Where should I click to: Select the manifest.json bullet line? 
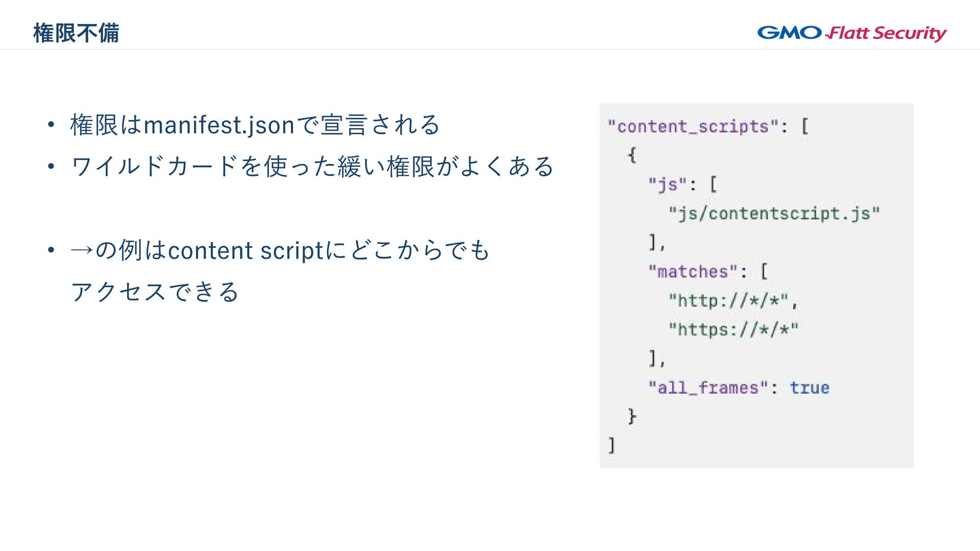(x=255, y=125)
